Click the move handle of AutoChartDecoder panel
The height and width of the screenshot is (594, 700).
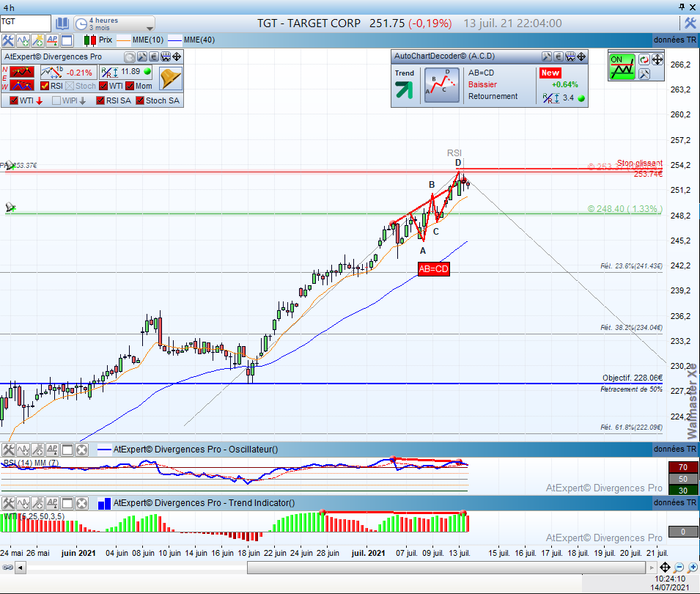[581, 56]
